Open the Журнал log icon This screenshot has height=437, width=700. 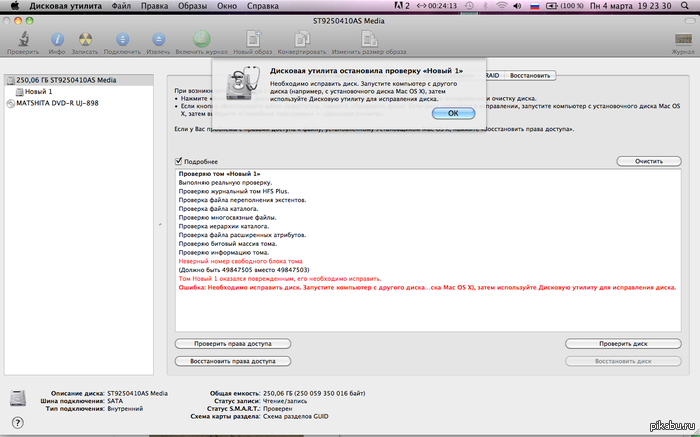682,37
